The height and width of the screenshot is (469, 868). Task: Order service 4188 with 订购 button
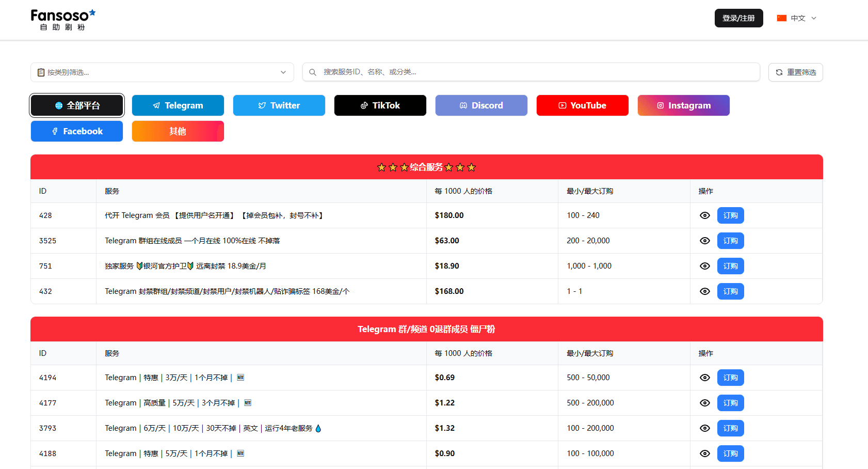pos(730,454)
